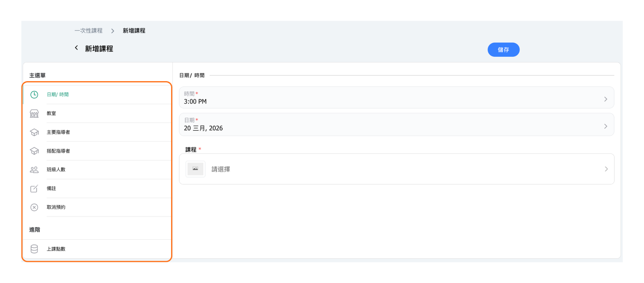This screenshot has height=283, width=644.
Task: Select the 班級人數 menu item
Action: pos(56,170)
